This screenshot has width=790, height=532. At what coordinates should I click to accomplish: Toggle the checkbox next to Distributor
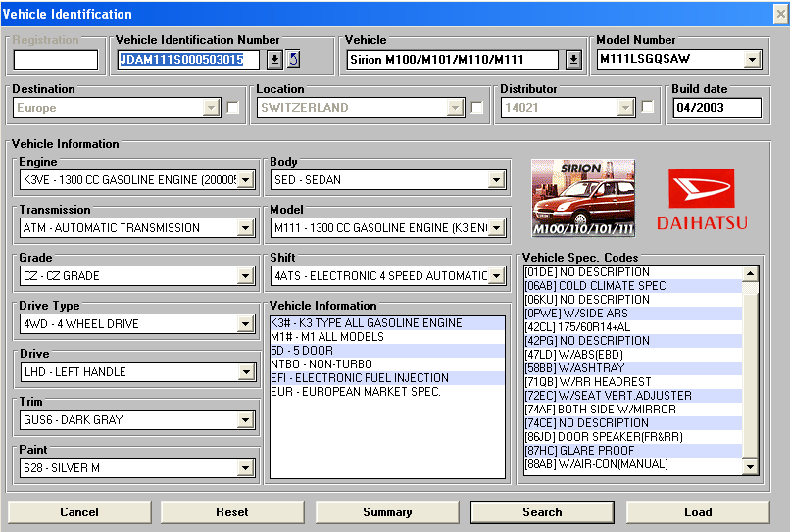[648, 108]
